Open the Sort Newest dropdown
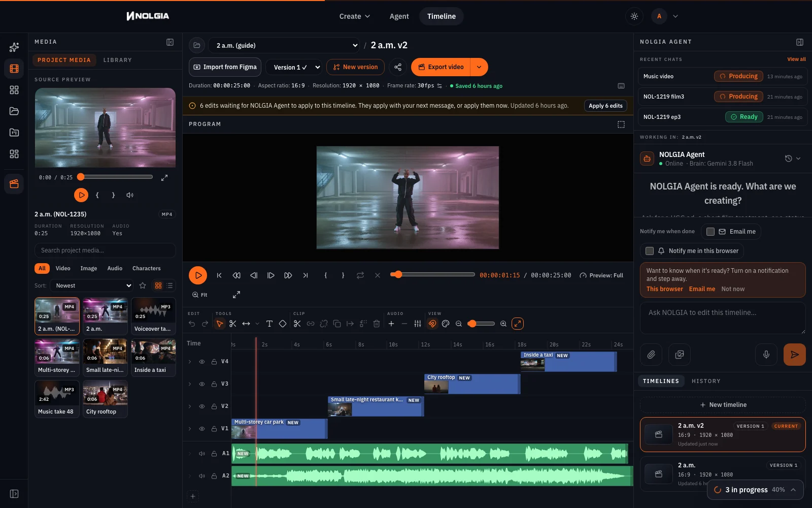Viewport: 812px width, 508px height. click(91, 285)
